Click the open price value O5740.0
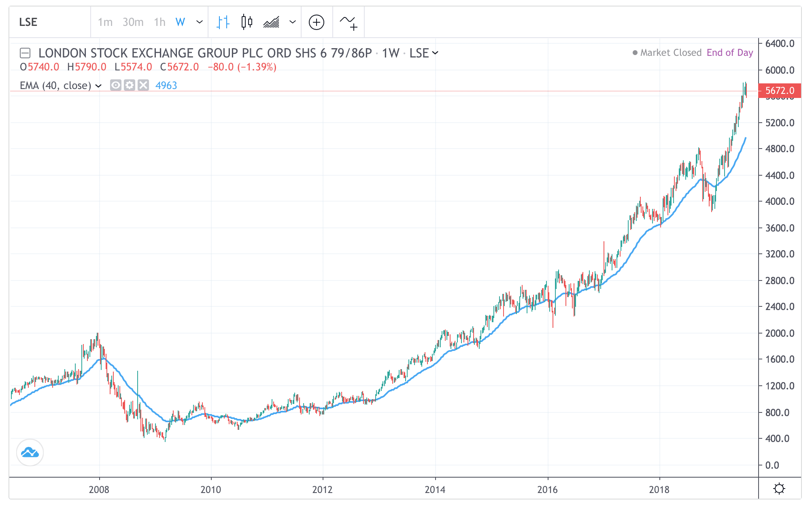This screenshot has height=510, width=812. [40, 67]
